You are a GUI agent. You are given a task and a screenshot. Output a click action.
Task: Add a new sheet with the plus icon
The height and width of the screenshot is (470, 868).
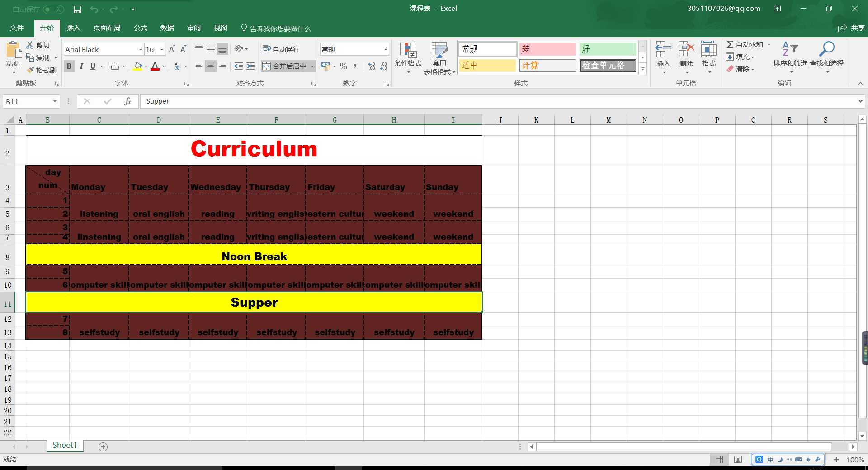[x=103, y=447]
